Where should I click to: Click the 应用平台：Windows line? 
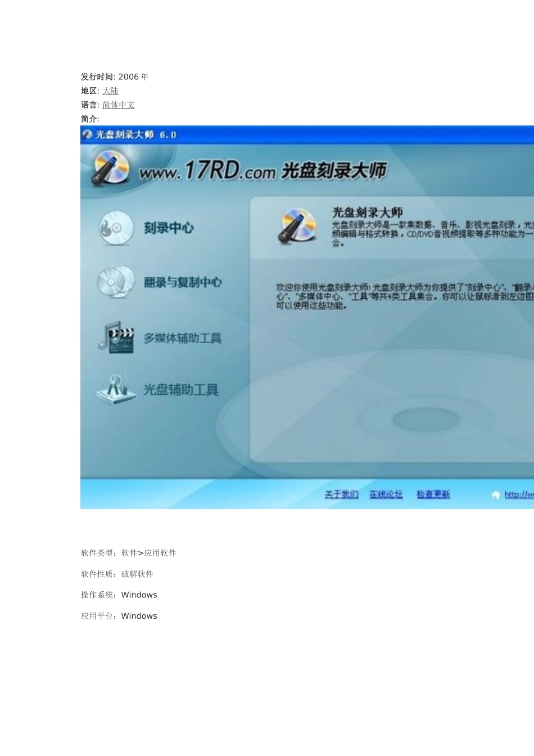(x=119, y=616)
